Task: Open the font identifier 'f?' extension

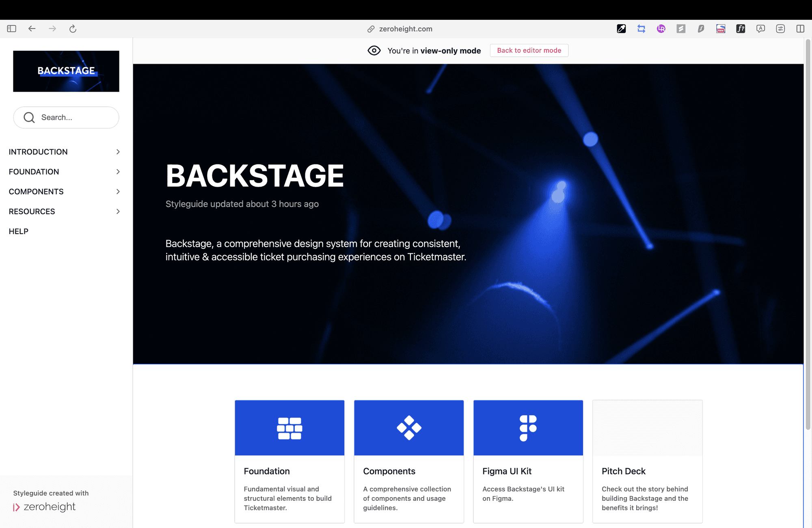Action: tap(741, 29)
